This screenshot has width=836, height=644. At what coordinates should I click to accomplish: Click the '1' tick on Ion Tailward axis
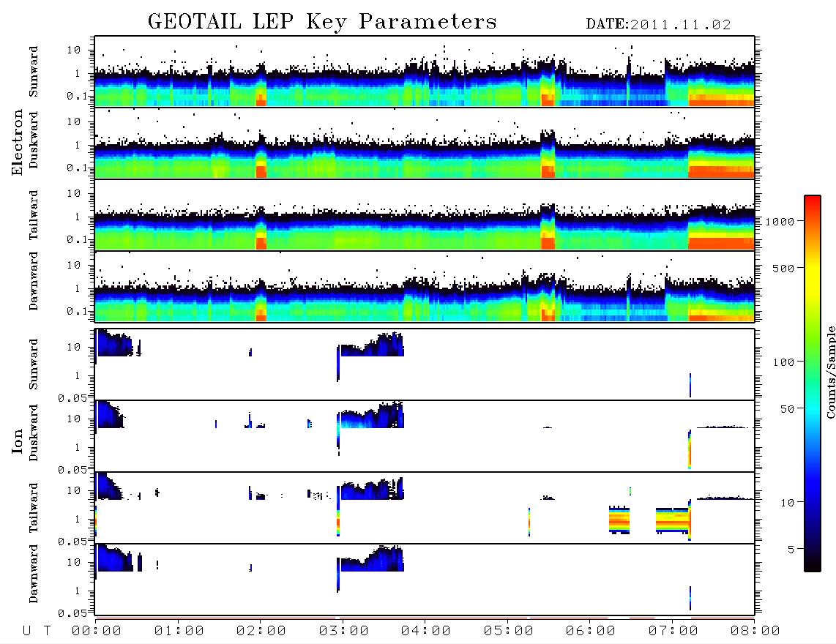(78, 520)
